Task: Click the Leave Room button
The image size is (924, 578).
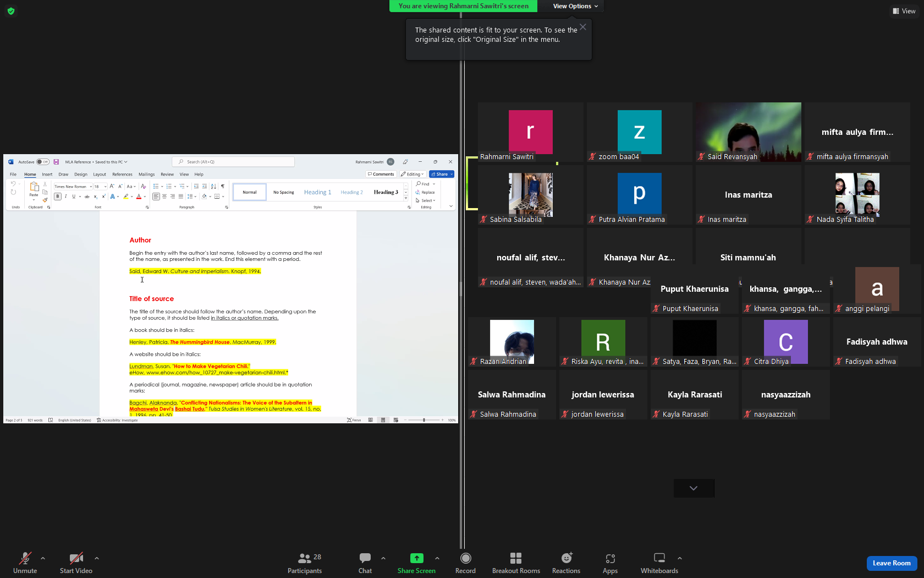Action: click(892, 563)
